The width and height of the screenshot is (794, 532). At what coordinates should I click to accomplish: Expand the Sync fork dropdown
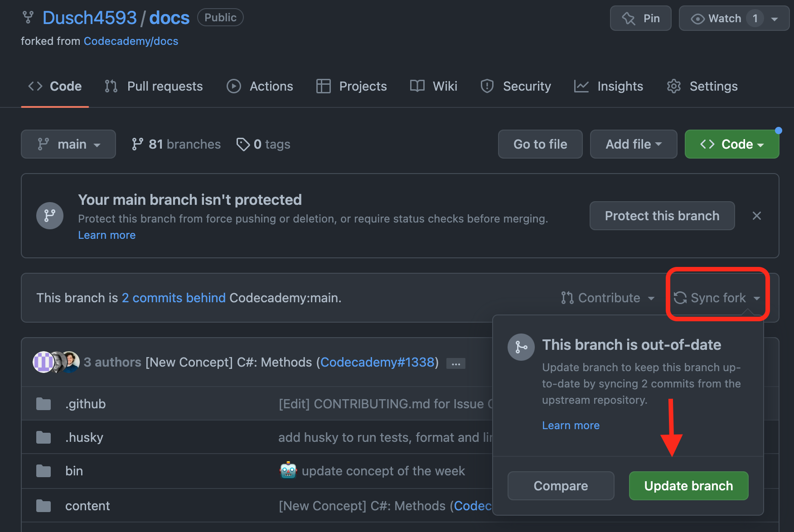tap(717, 298)
